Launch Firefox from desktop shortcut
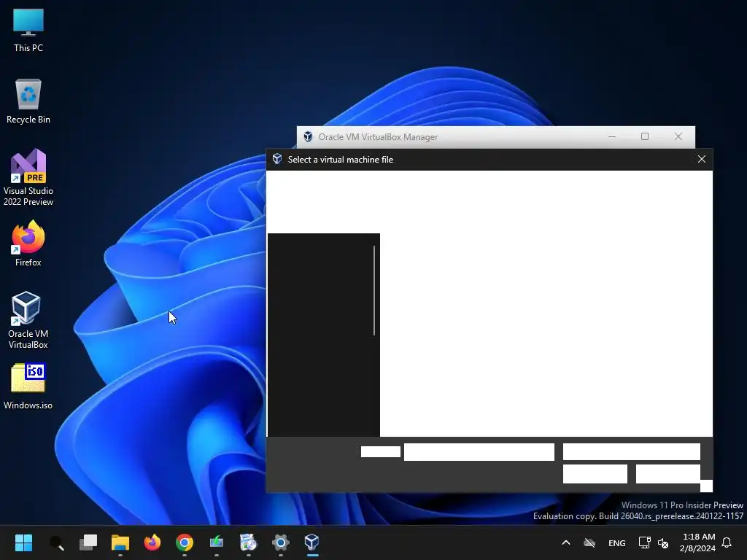The width and height of the screenshot is (747, 560). click(28, 244)
